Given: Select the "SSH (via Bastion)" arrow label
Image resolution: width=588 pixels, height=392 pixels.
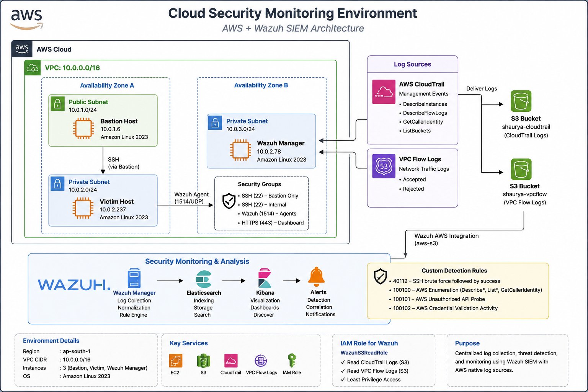Looking at the screenshot, I should tap(124, 163).
